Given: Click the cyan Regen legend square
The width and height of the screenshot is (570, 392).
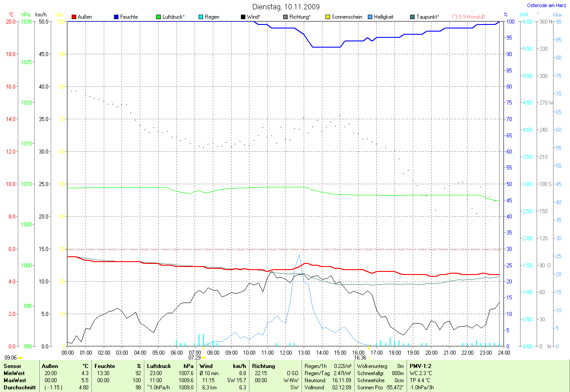Looking at the screenshot, I should 201,17.
